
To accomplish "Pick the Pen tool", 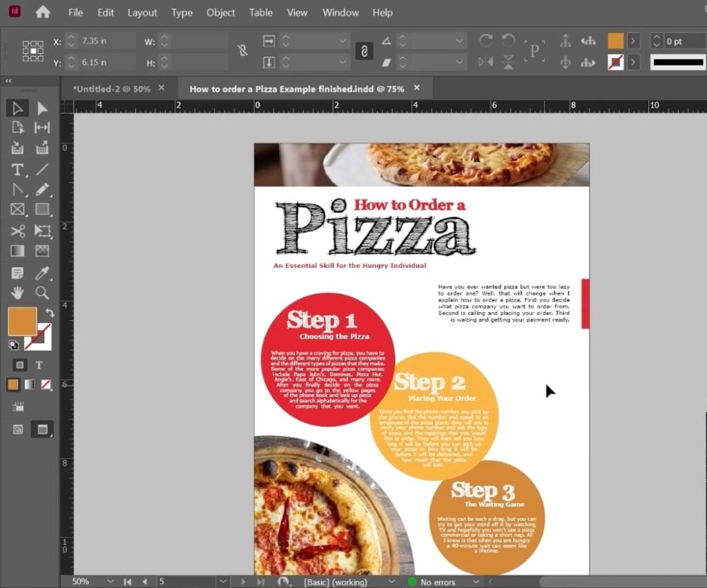I will tap(17, 190).
